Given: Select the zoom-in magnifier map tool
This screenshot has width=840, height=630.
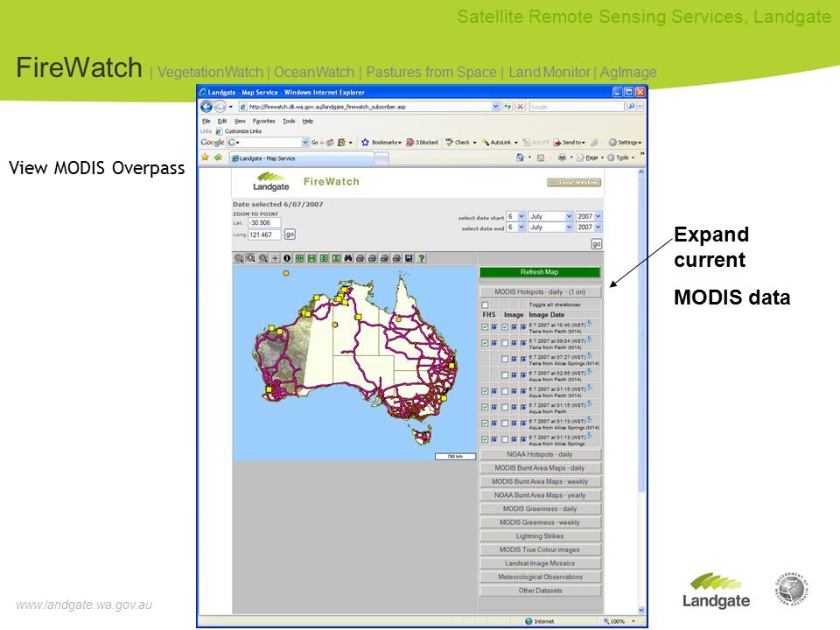Looking at the screenshot, I should (251, 258).
